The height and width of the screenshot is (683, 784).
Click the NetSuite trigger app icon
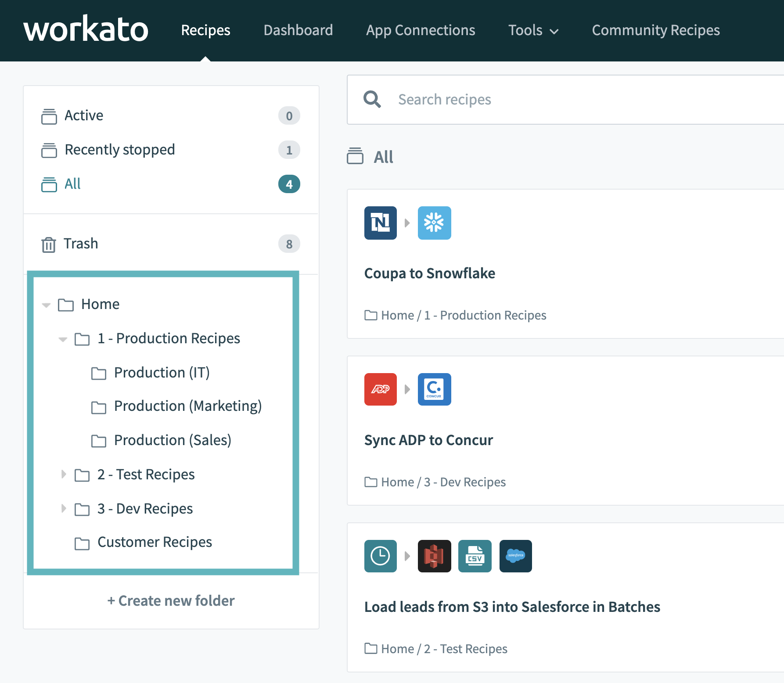pyautogui.click(x=381, y=223)
